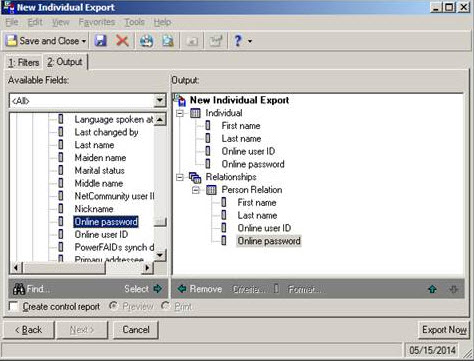Select Maiden name available field
This screenshot has width=474, height=361.
(x=100, y=158)
